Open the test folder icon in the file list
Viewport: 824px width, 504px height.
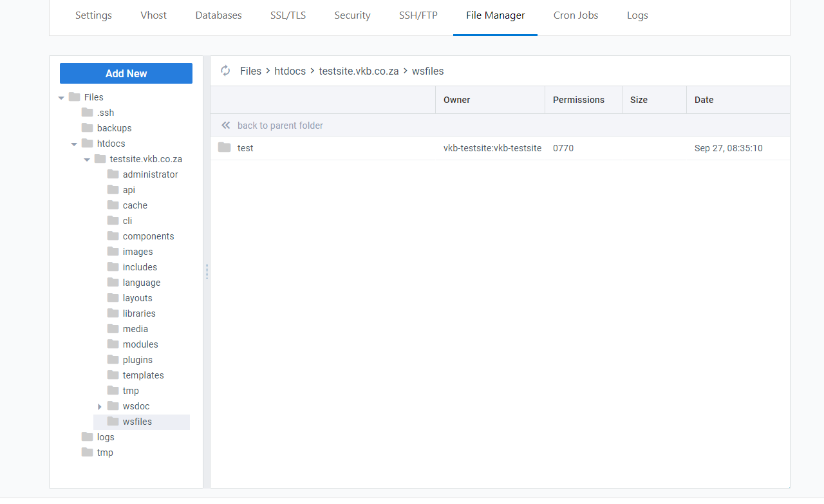pos(224,147)
